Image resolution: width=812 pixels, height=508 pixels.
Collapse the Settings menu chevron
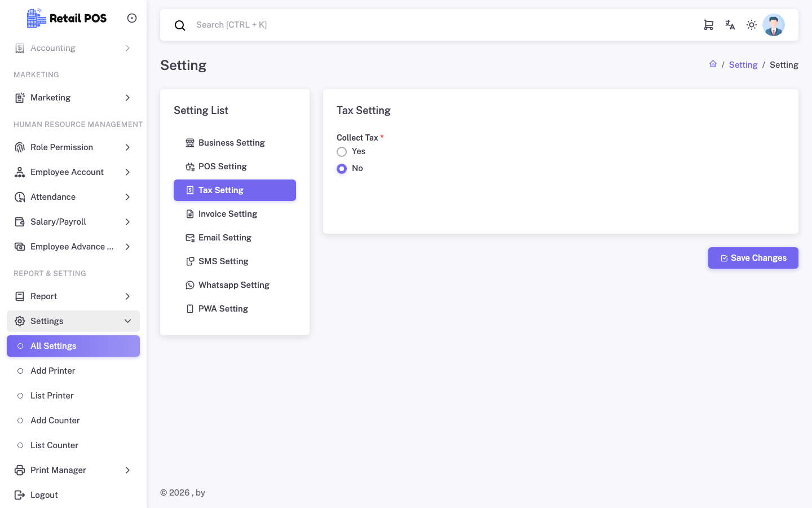pyautogui.click(x=128, y=321)
